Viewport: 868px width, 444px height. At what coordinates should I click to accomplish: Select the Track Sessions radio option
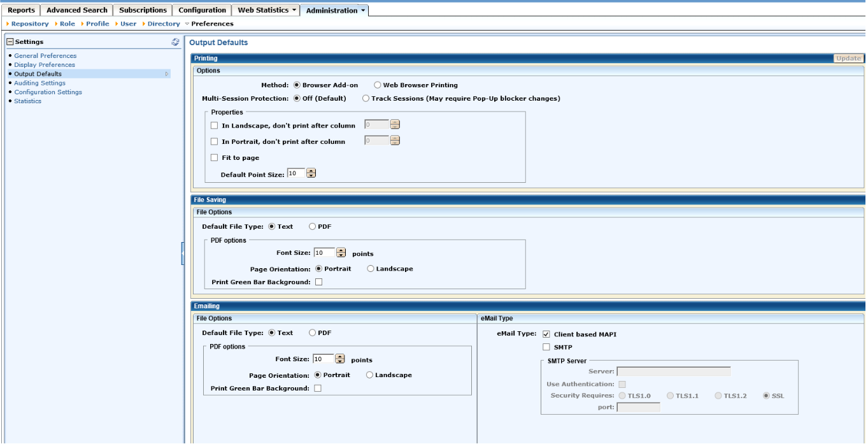point(366,99)
